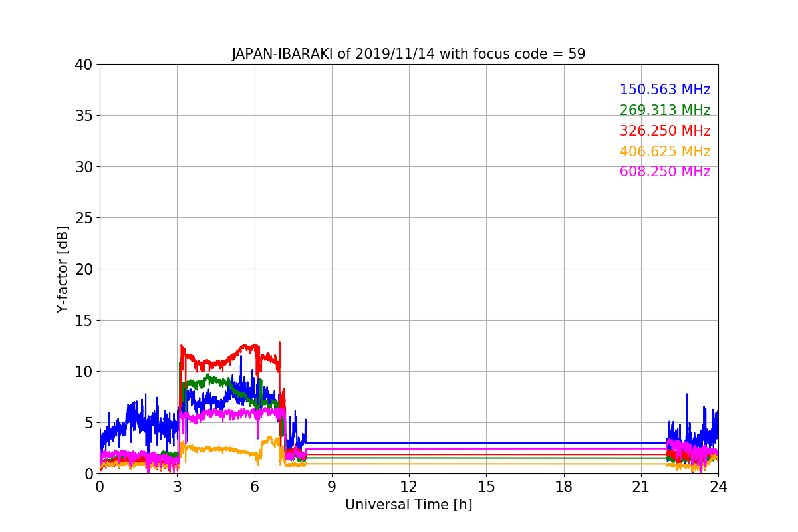Click the y-axis tick label 35
Viewport: 798px width, 532px height.
(83, 116)
